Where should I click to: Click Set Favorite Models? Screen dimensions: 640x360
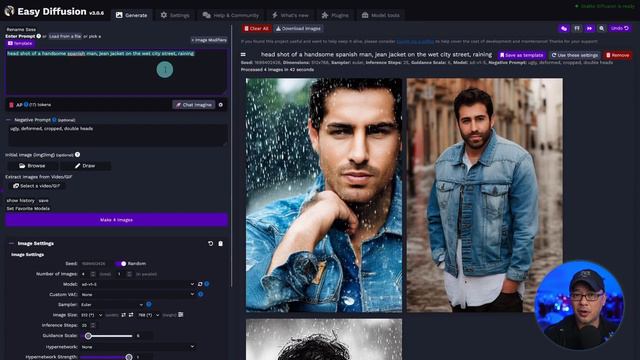28,209
